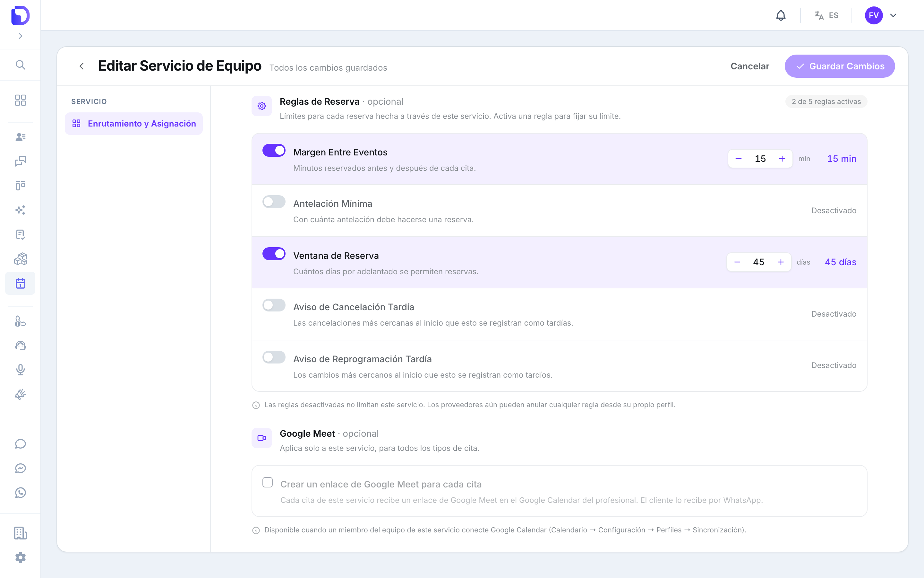Enable the Aviso de Cancelación Tardía toggle
924x578 pixels.
point(274,305)
